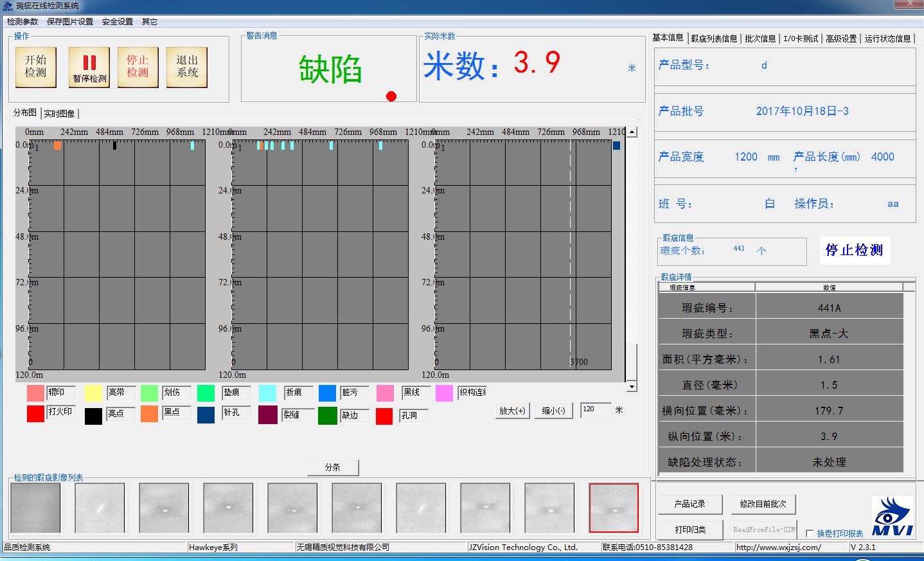This screenshot has height=561, width=924.
Task: Open the 其它 menu
Action: click(x=149, y=21)
